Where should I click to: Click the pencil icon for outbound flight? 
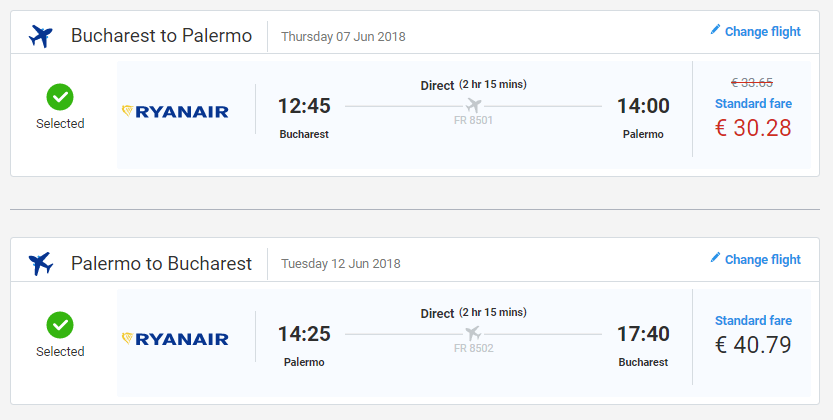pos(715,30)
